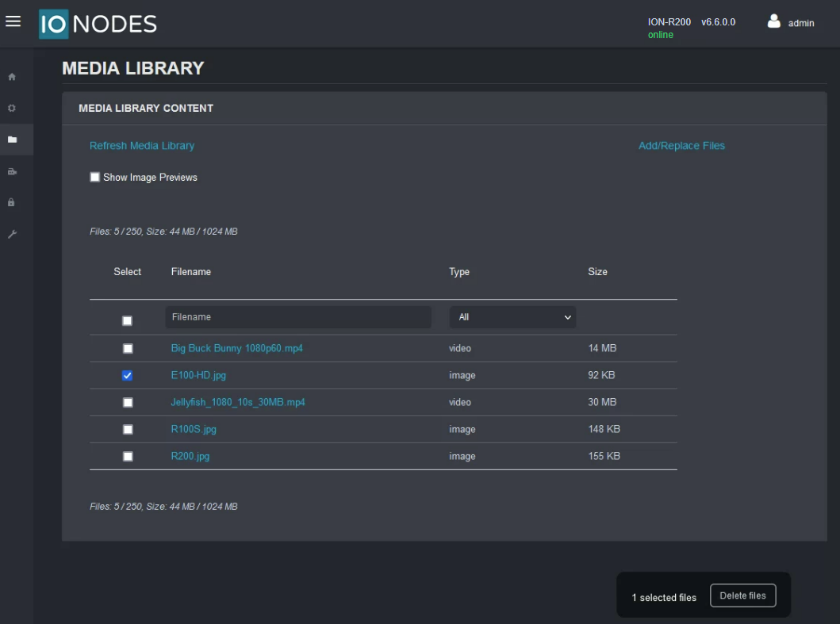This screenshot has width=840, height=624.
Task: Click the '1 selected files' label
Action: [x=664, y=597]
